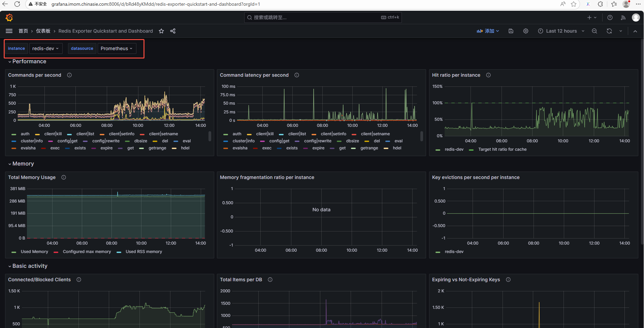Toggle the Used Memory legend series
The image size is (644, 328).
click(34, 252)
